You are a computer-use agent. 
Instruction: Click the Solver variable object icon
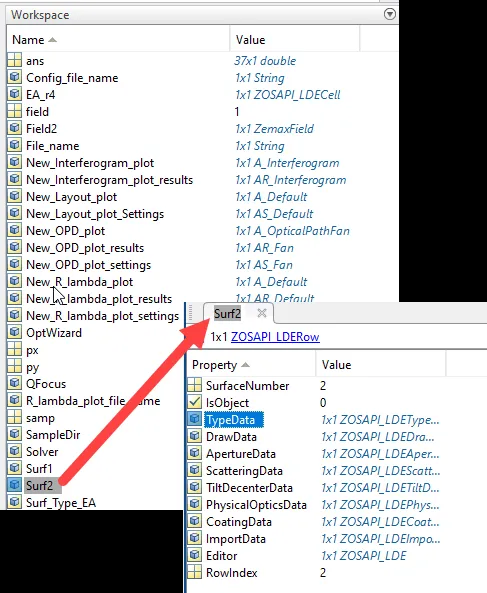click(x=14, y=452)
